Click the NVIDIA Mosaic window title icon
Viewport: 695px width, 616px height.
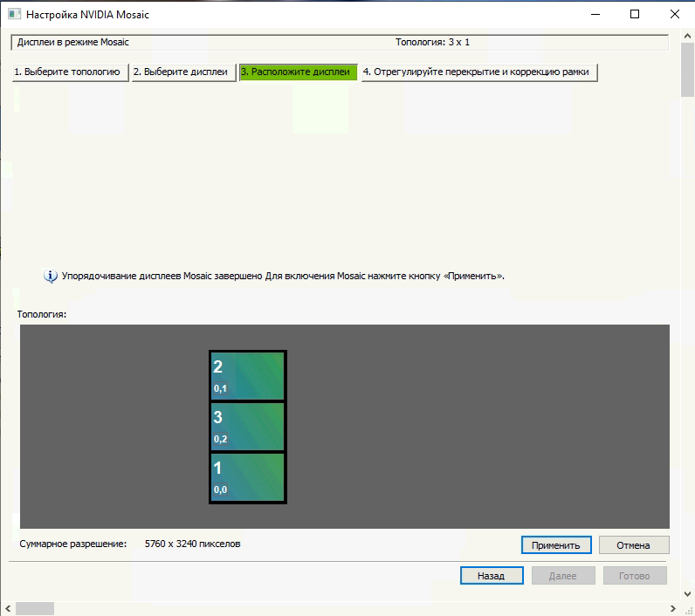click(14, 14)
